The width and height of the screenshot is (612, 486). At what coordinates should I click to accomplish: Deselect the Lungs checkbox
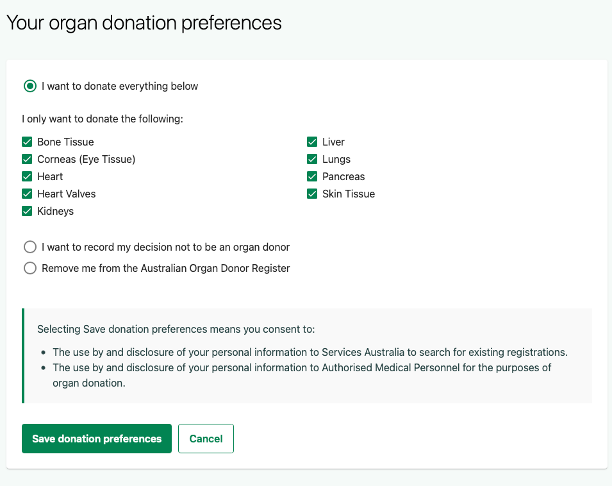tap(312, 159)
